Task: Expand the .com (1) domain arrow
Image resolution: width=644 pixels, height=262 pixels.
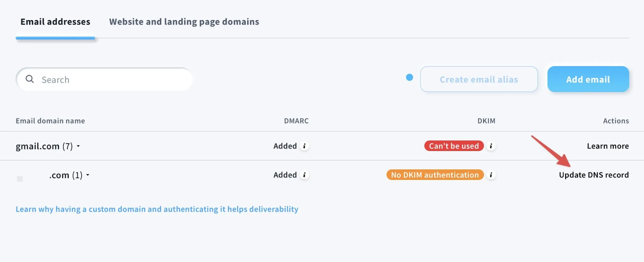Action: click(88, 175)
